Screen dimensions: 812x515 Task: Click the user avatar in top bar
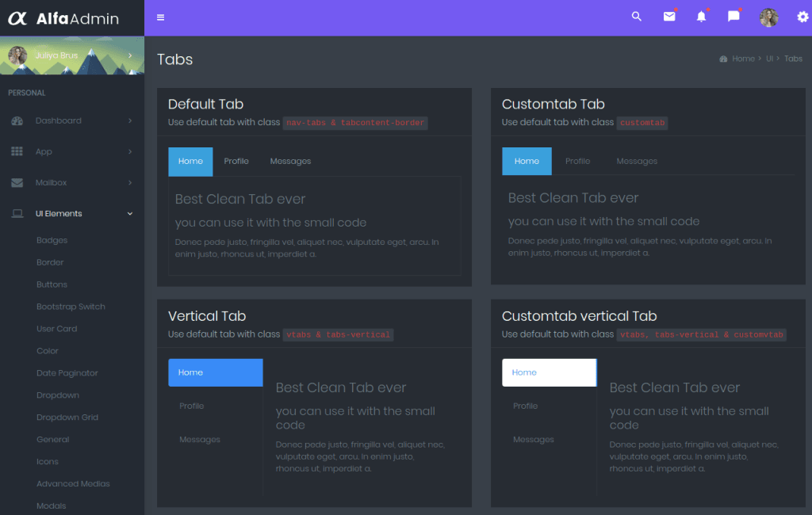[768, 17]
